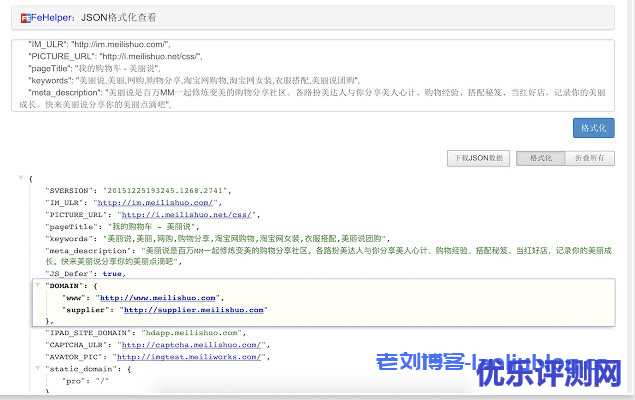The height and width of the screenshot is (400, 635).
Task: Open the captcha.meilishuo.com link
Action: point(195,345)
